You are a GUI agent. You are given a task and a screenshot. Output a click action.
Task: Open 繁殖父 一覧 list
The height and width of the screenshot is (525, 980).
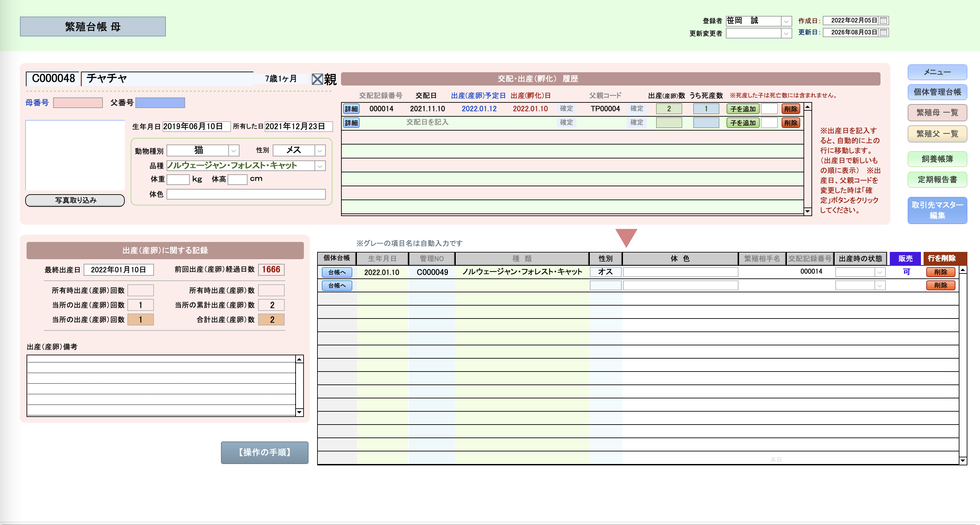[937, 134]
